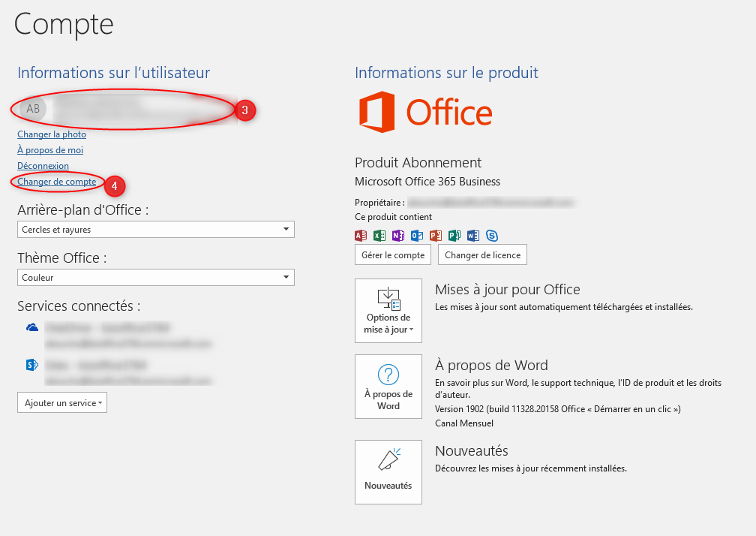Click the Changer de licence button
The height and width of the screenshot is (536, 756).
pos(482,255)
